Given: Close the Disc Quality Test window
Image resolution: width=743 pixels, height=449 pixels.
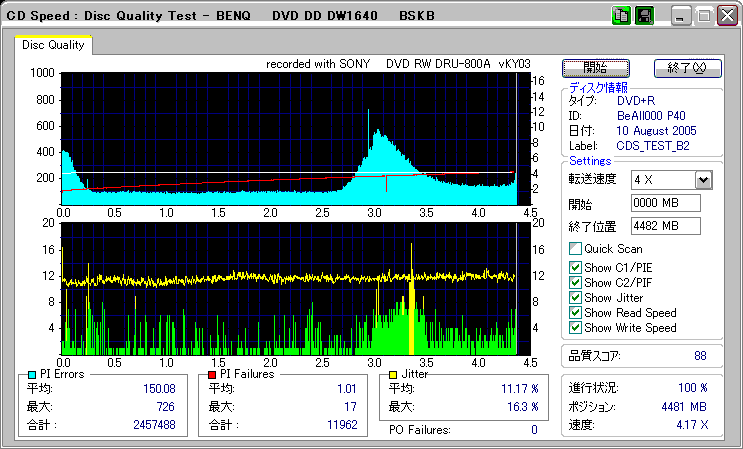Looking at the screenshot, I should 726,16.
